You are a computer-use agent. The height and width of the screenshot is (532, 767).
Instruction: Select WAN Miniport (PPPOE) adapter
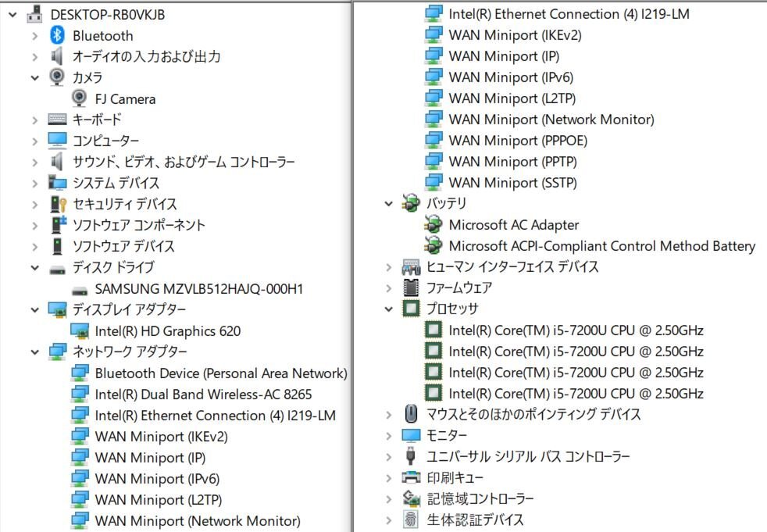(517, 141)
